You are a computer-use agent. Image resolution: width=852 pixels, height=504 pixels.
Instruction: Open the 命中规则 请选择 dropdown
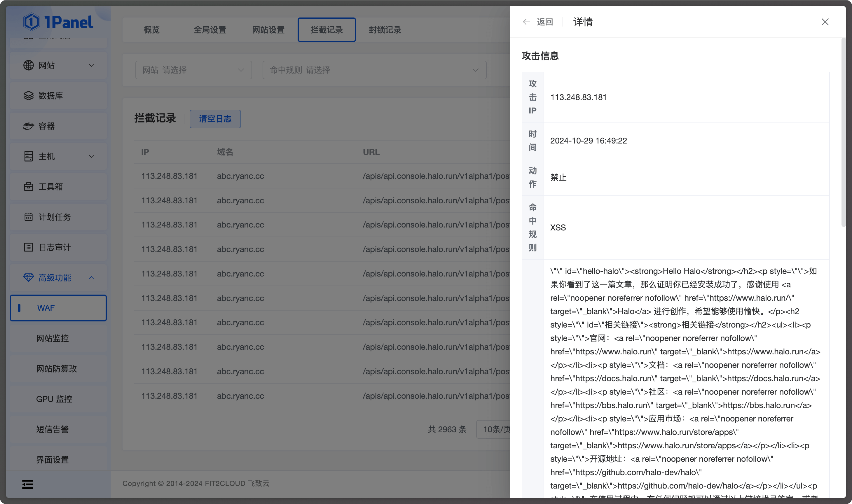click(x=374, y=70)
